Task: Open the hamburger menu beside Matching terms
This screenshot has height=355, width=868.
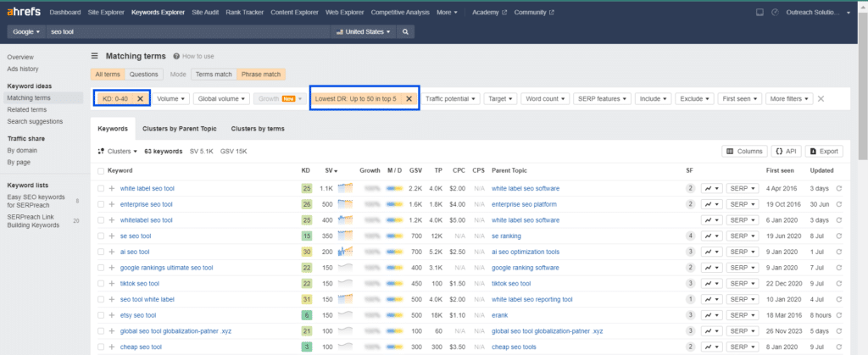Action: [x=95, y=56]
